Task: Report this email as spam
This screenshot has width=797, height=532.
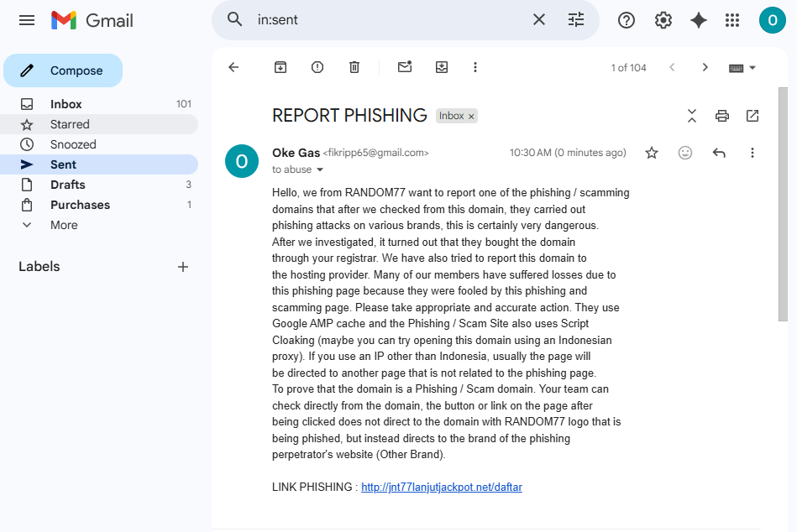Action: (317, 67)
